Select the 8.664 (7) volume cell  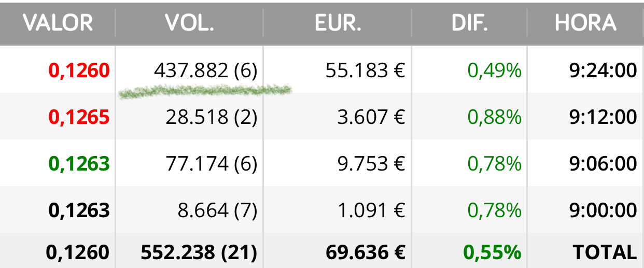[x=217, y=210]
